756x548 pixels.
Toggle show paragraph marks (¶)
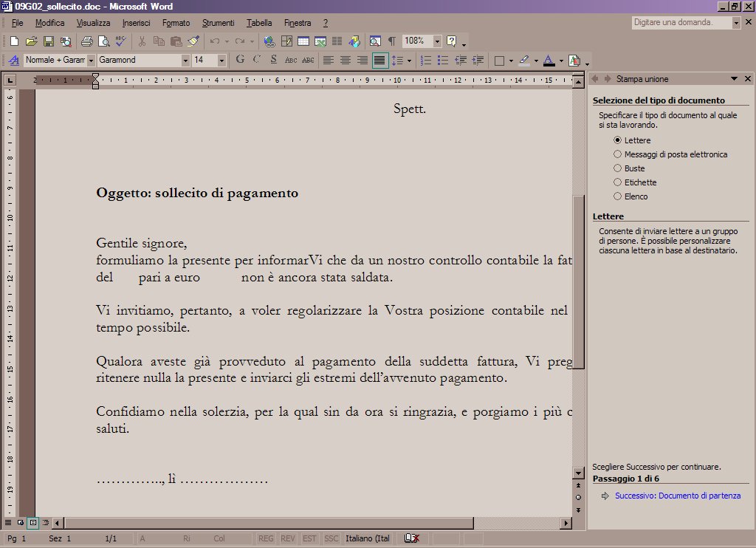pyautogui.click(x=391, y=41)
